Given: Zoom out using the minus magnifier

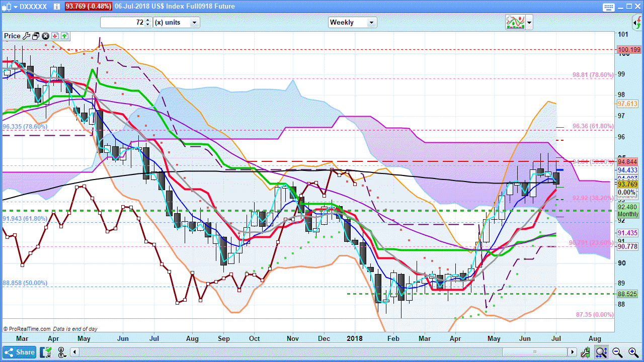Looking at the screenshot, I should coord(617,352).
